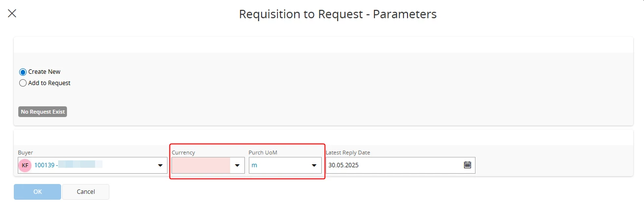Choose the Add to Request radio option

click(x=23, y=83)
